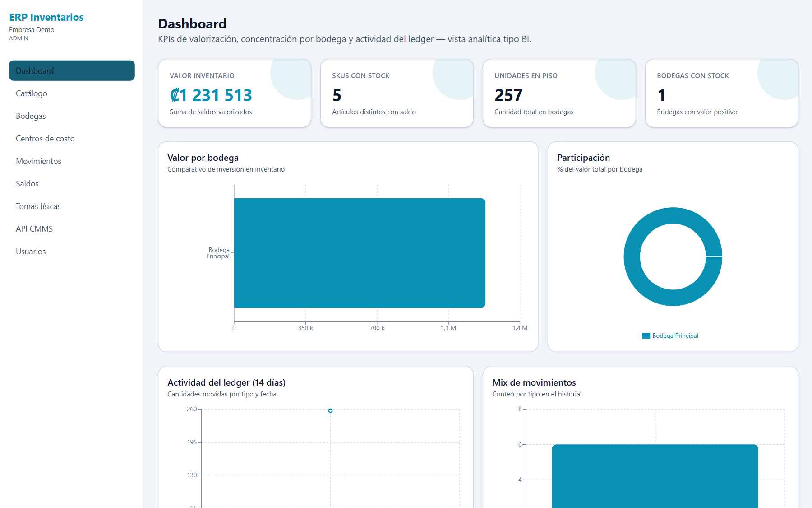This screenshot has width=812, height=508.
Task: Click the Cantidad total en bodegas caption
Action: 534,112
